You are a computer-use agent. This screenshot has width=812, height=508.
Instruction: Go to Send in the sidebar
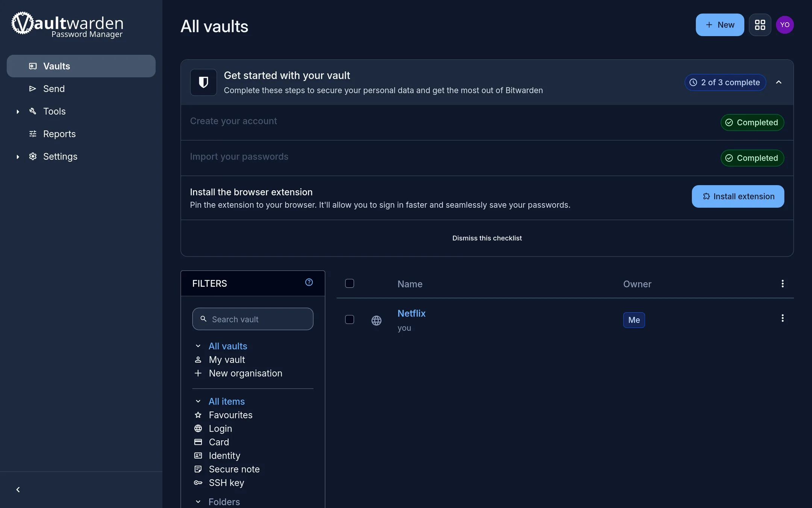(x=81, y=89)
